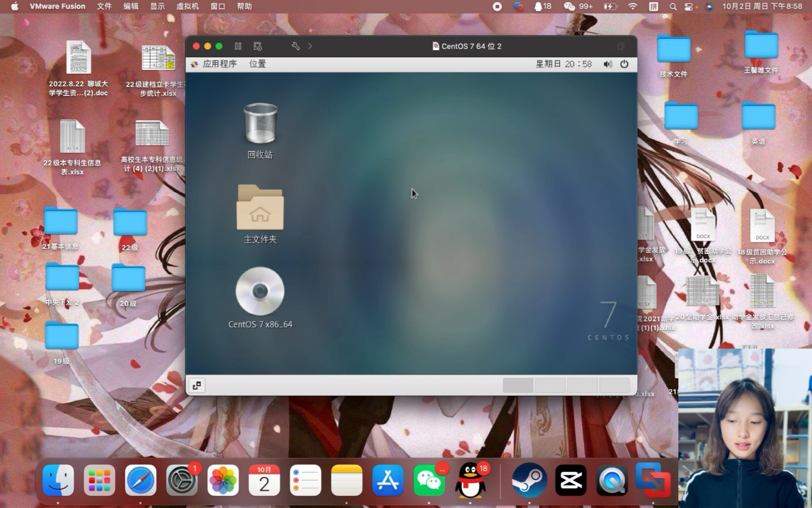Open Finder from the Dock

click(x=58, y=480)
